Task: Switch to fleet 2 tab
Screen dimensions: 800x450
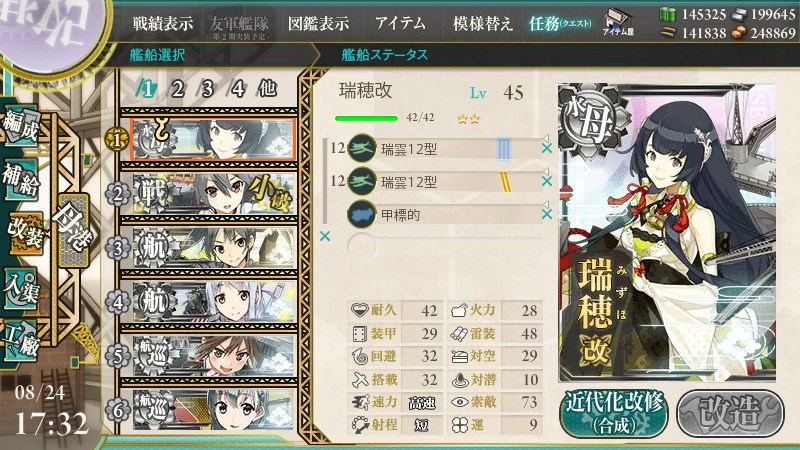Action: pos(177,89)
